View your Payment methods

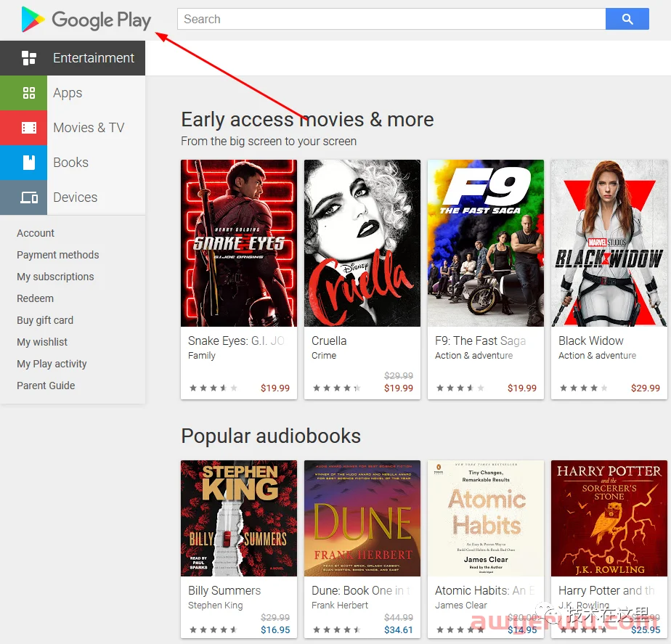pyautogui.click(x=58, y=255)
